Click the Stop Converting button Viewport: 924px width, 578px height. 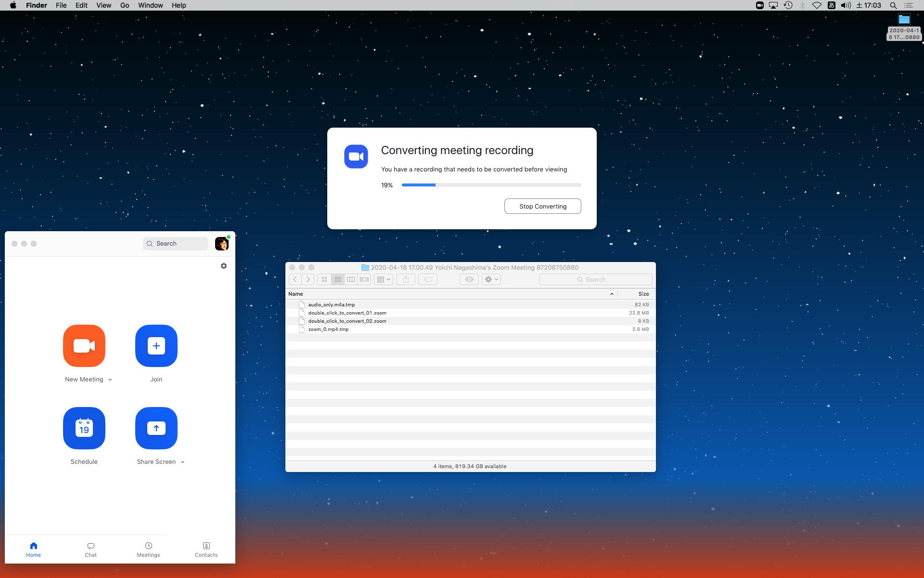coord(542,206)
